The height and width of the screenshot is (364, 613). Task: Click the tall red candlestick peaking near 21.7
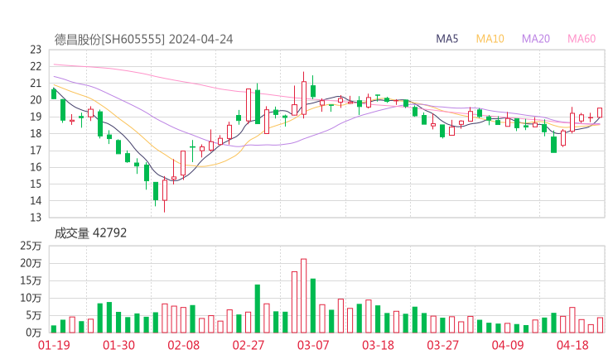[304, 95]
